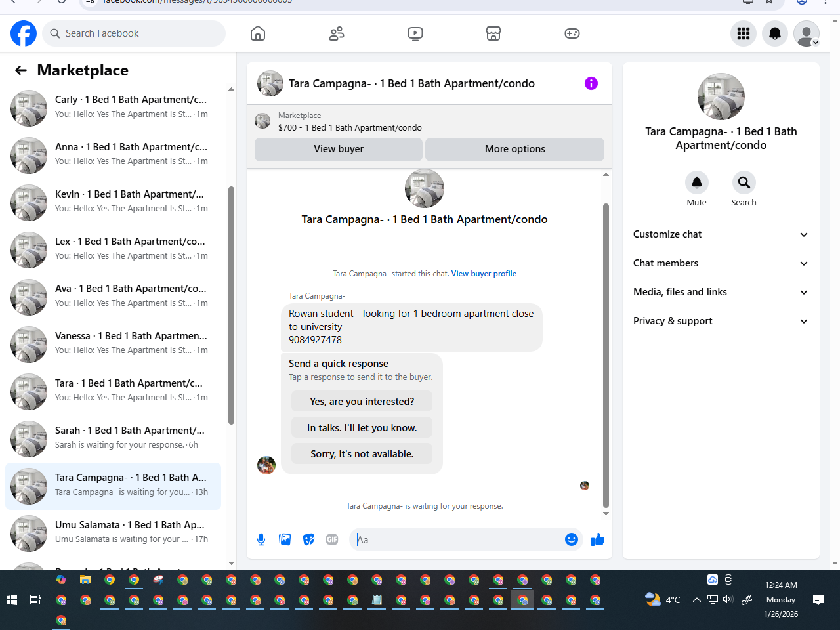This screenshot has height=630, width=840.
Task: Send 'Sorry, it's not available.' response
Action: [x=362, y=454]
